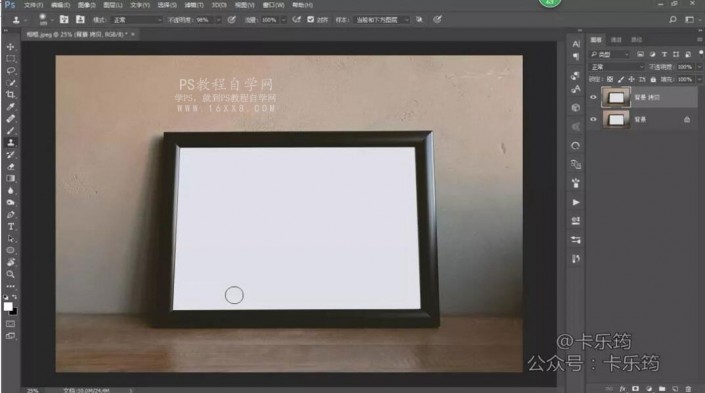Select the Move tool
705x393 pixels.
[10, 47]
